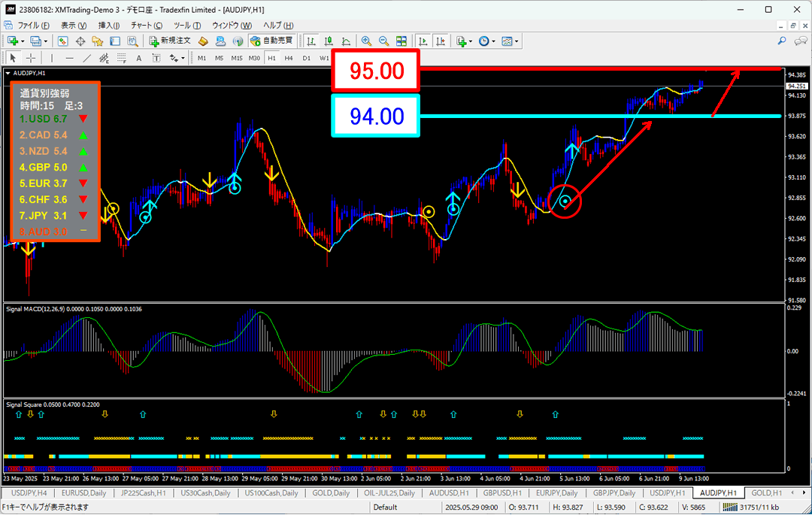812x515 pixels.
Task: Select the Crosshair tool
Action: click(31, 58)
